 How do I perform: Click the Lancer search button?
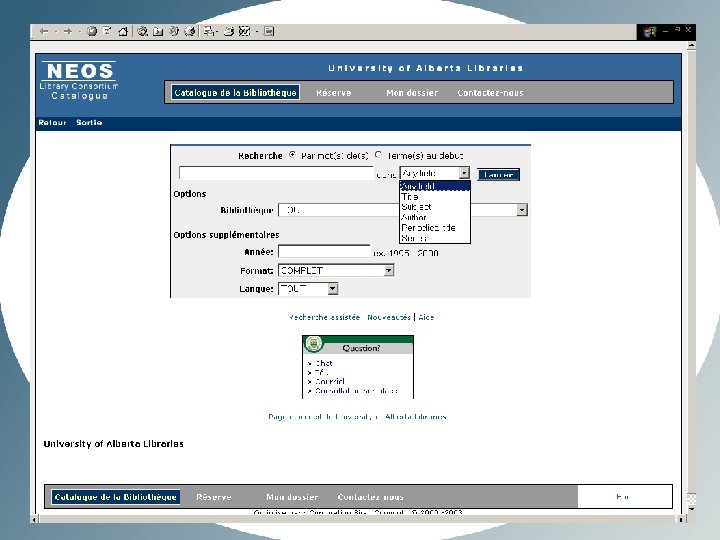pyautogui.click(x=498, y=174)
